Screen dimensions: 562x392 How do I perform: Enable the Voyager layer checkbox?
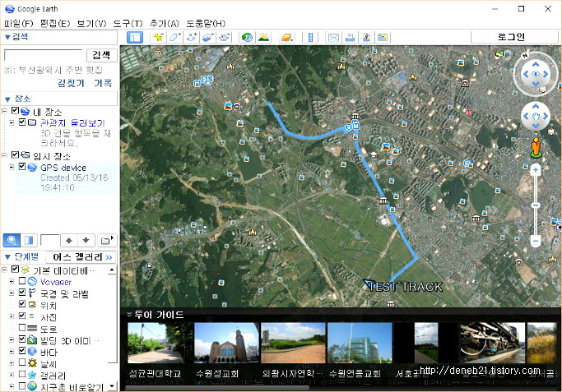(x=22, y=281)
